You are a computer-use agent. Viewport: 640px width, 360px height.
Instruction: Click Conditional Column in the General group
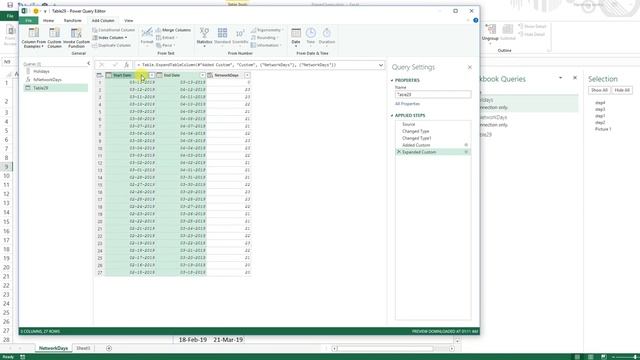(113, 30)
